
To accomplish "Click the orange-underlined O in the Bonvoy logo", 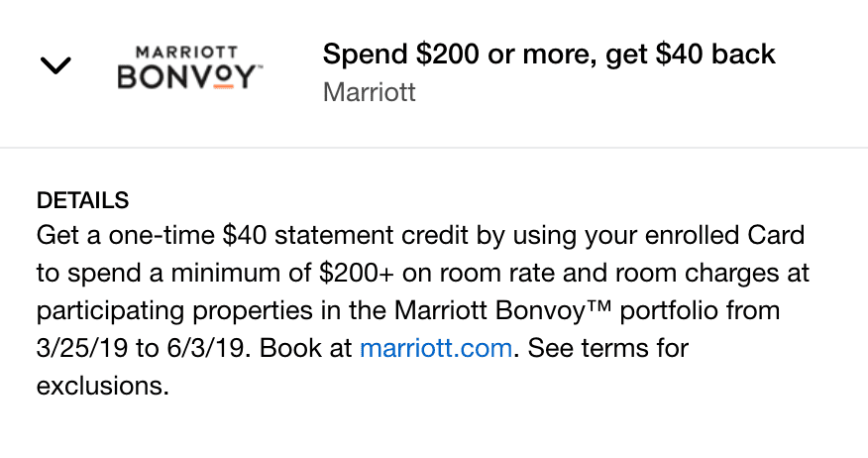I will point(224,77).
